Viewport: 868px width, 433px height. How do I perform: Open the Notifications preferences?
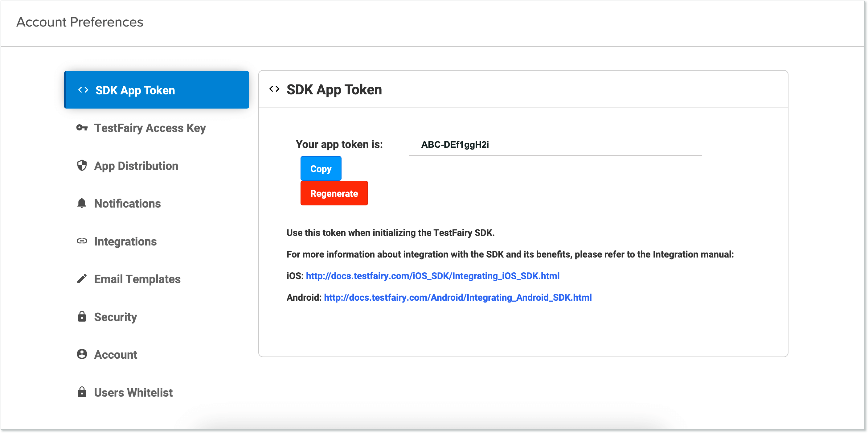pos(127,203)
